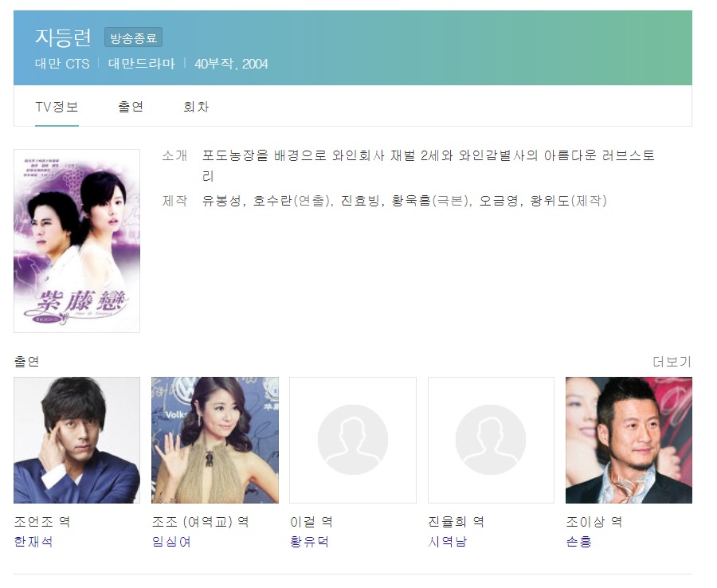Image resolution: width=717 pixels, height=588 pixels.
Task: Click 손흥 actor photo
Action: [629, 441]
